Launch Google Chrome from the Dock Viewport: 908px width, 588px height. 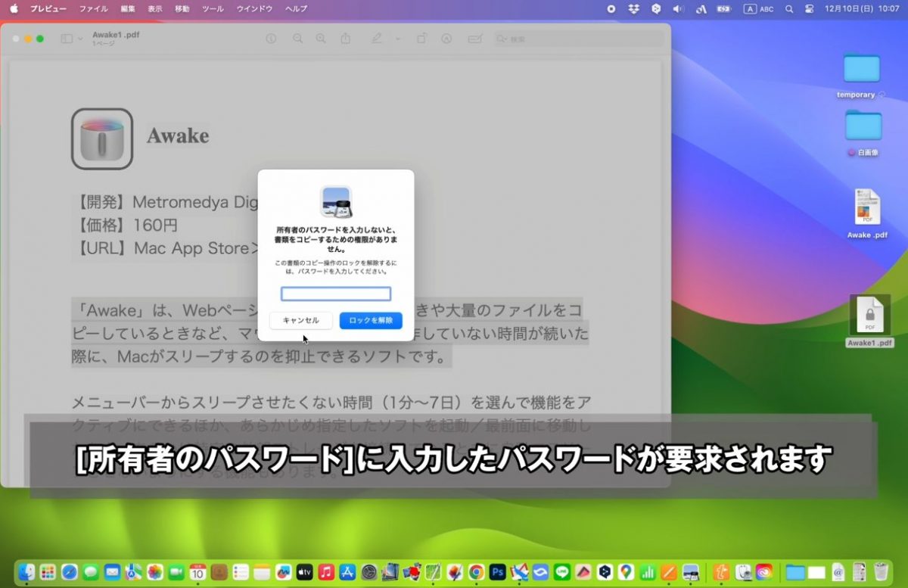[x=476, y=571]
